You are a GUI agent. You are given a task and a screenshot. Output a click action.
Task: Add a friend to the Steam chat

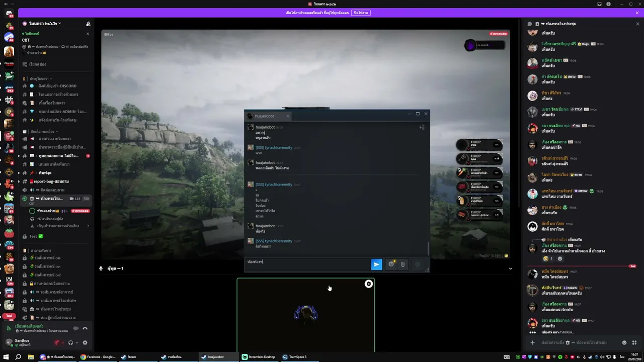click(422, 127)
